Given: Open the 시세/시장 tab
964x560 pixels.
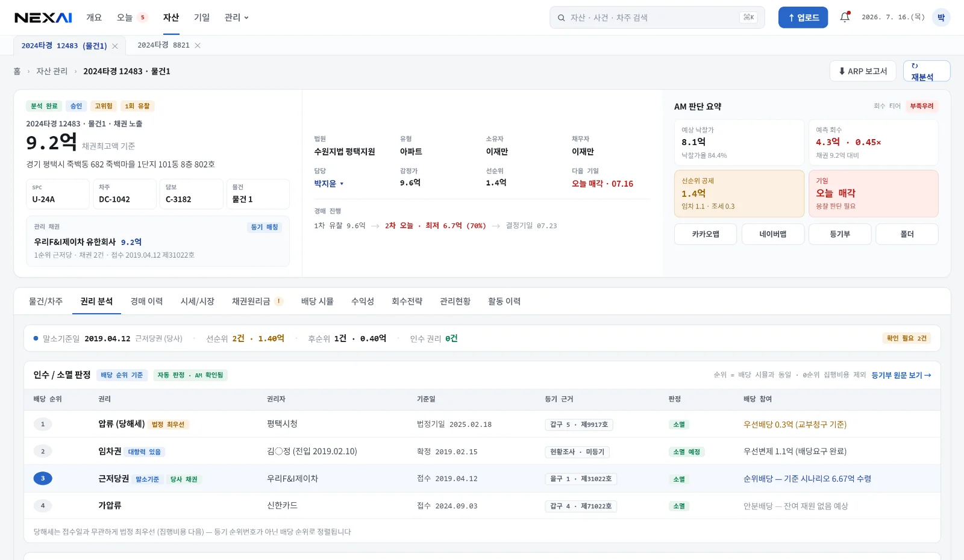Looking at the screenshot, I should (x=198, y=301).
